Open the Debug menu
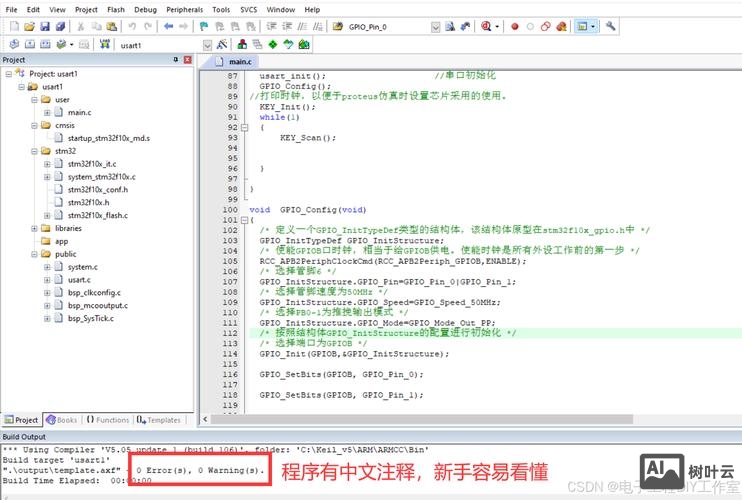The width and height of the screenshot is (742, 500). [145, 9]
